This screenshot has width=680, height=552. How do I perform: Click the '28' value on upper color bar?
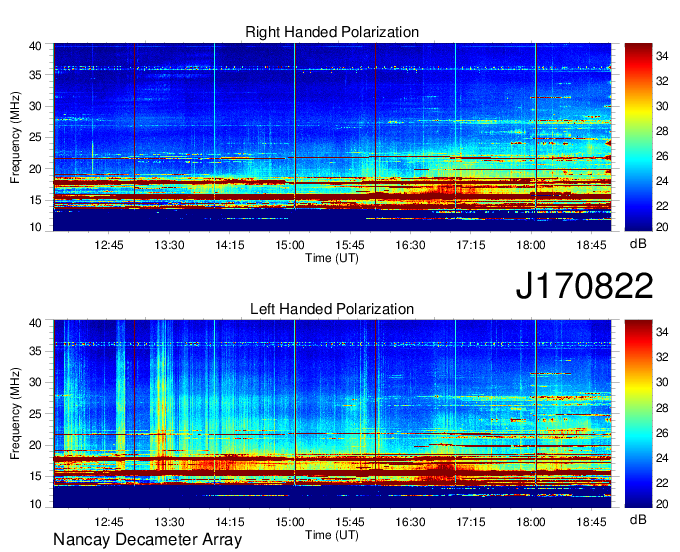(x=662, y=131)
